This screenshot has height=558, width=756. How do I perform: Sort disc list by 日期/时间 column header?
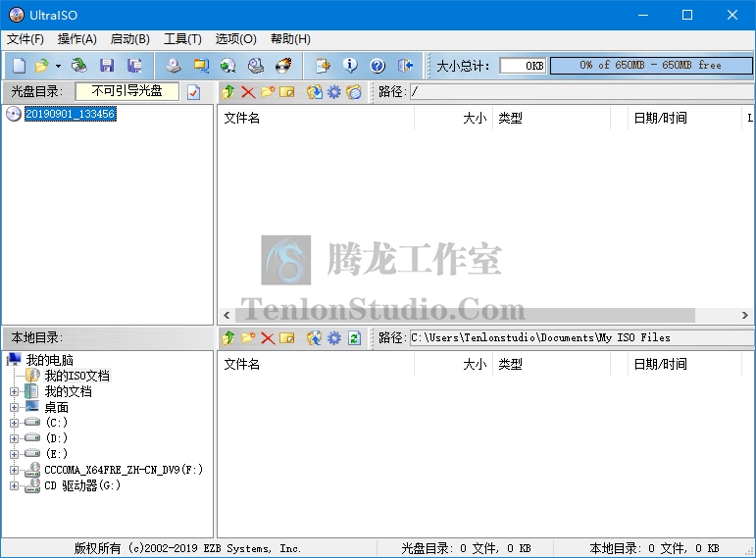684,118
